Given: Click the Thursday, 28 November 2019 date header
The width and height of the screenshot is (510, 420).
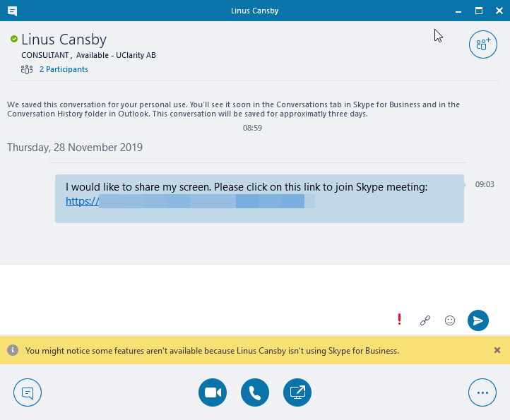Looking at the screenshot, I should pos(75,148).
